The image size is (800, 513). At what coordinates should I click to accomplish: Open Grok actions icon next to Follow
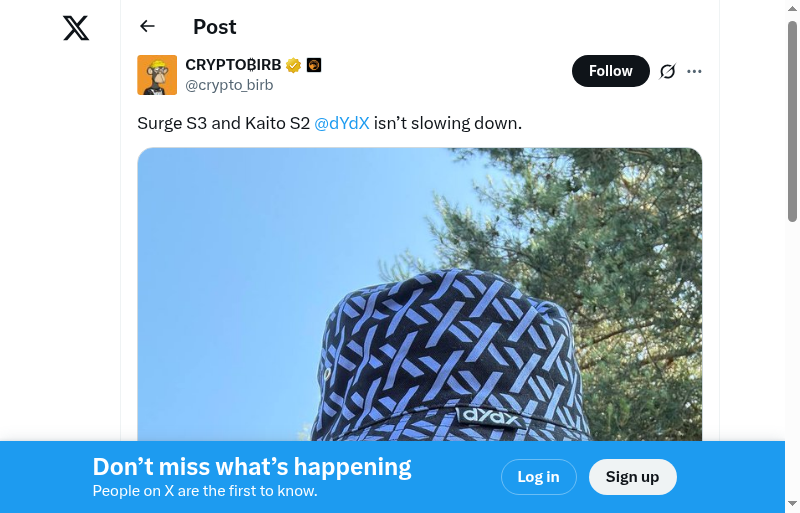pos(668,71)
